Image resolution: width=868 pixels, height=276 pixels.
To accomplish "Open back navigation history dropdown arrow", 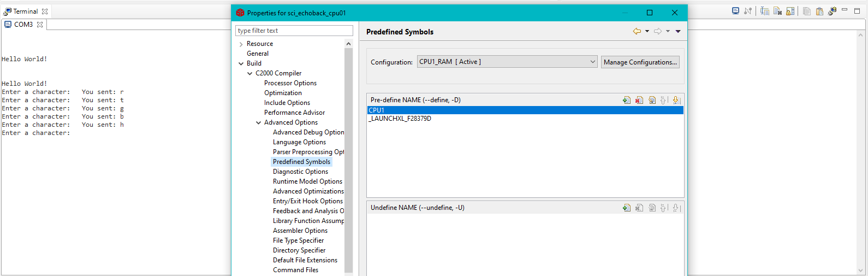I will 647,32.
